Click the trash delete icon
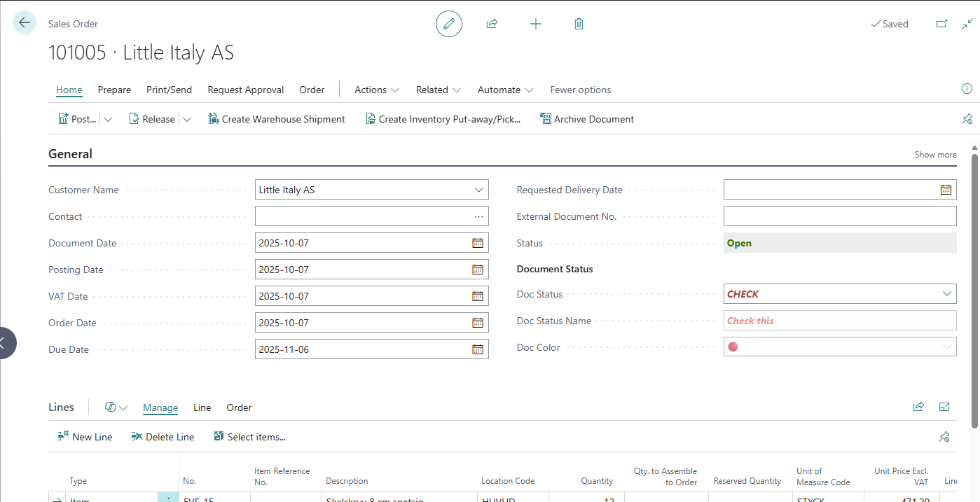 pos(579,24)
